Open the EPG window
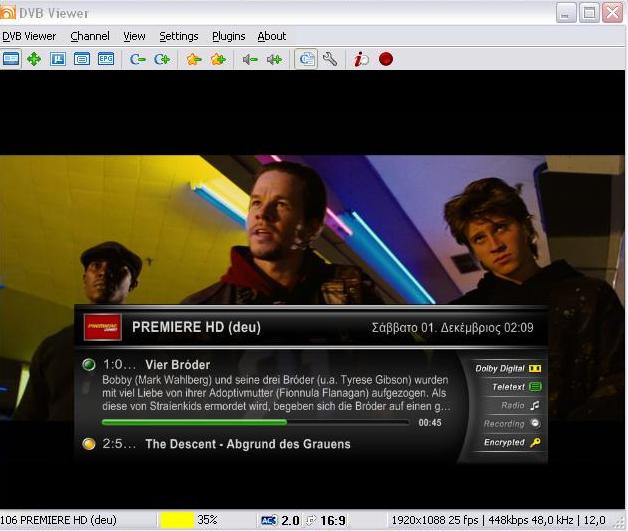 point(106,59)
